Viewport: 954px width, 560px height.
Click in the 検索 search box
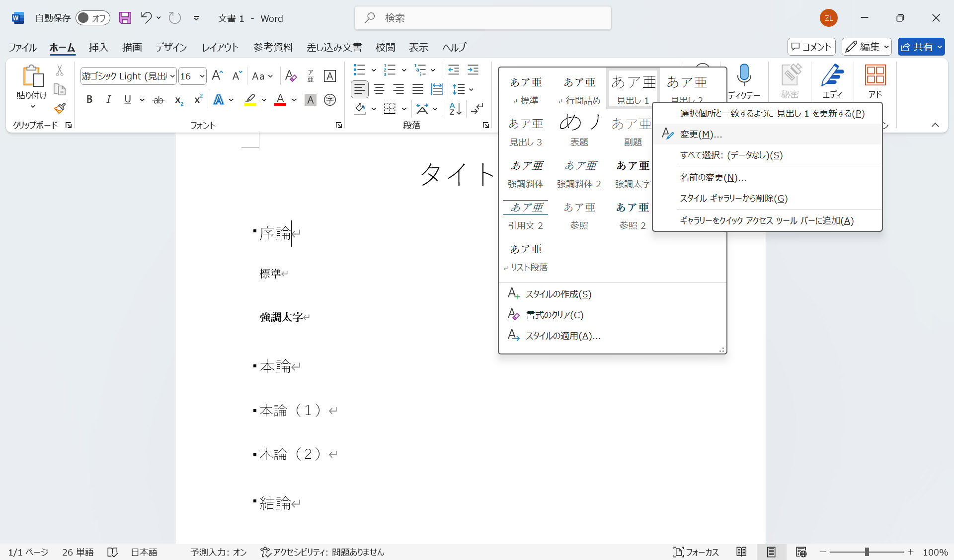point(483,18)
